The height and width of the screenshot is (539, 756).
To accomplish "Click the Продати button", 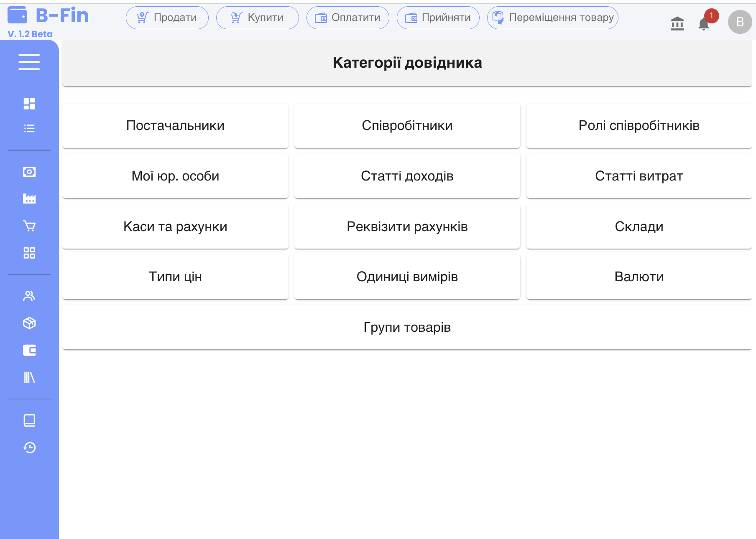I will click(x=167, y=18).
